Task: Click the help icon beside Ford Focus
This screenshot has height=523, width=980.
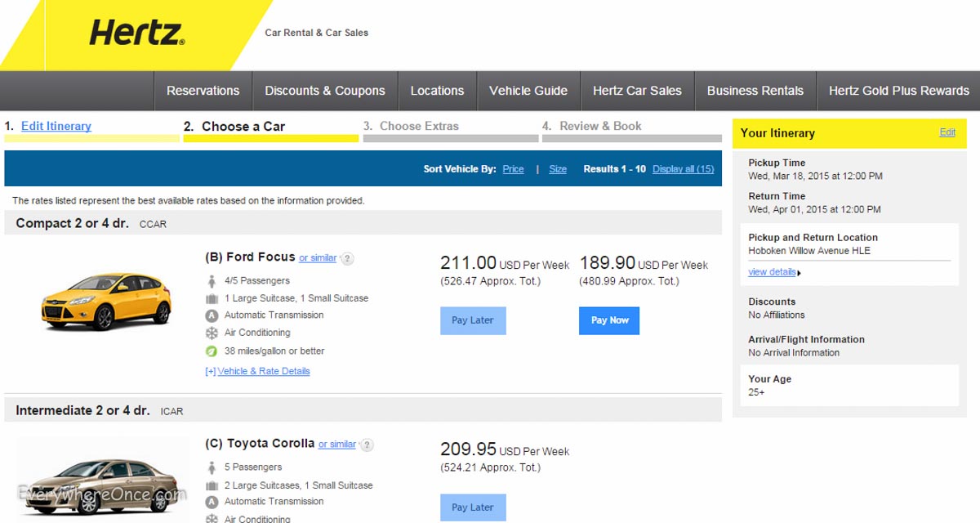Action: (347, 258)
